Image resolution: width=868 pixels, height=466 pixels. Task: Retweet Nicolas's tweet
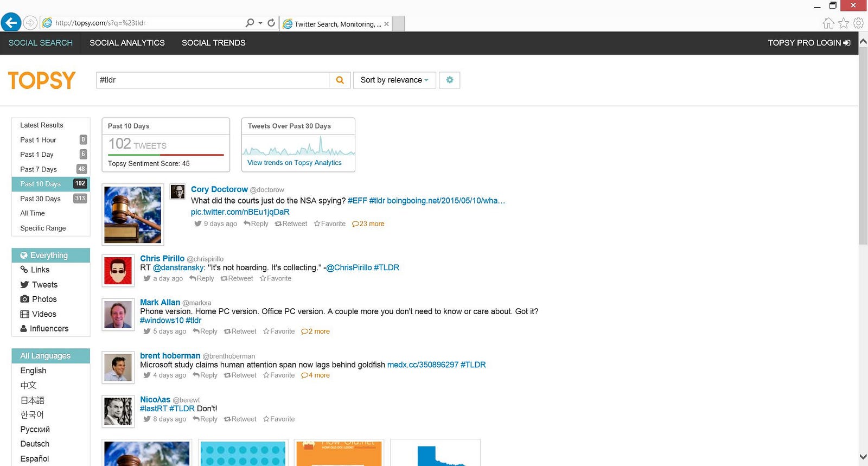(x=240, y=419)
